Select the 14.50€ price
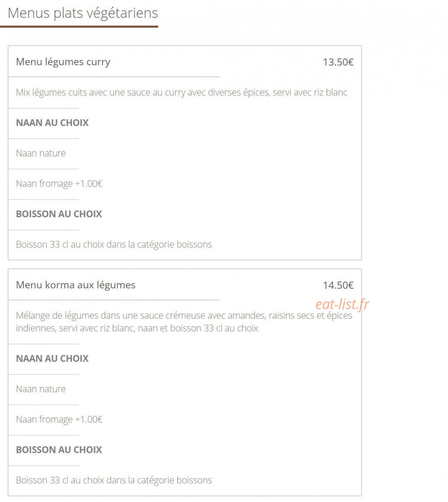 pyautogui.click(x=338, y=285)
